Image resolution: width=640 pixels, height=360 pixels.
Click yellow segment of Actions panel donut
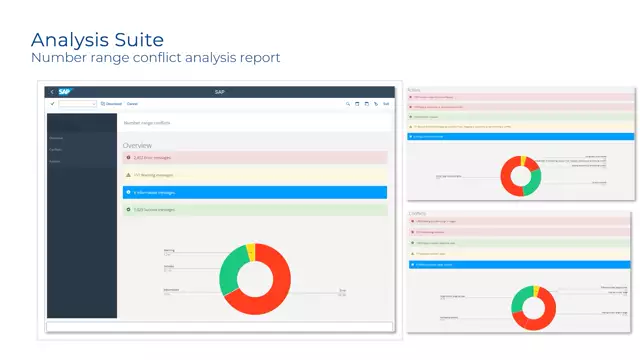coord(523,160)
